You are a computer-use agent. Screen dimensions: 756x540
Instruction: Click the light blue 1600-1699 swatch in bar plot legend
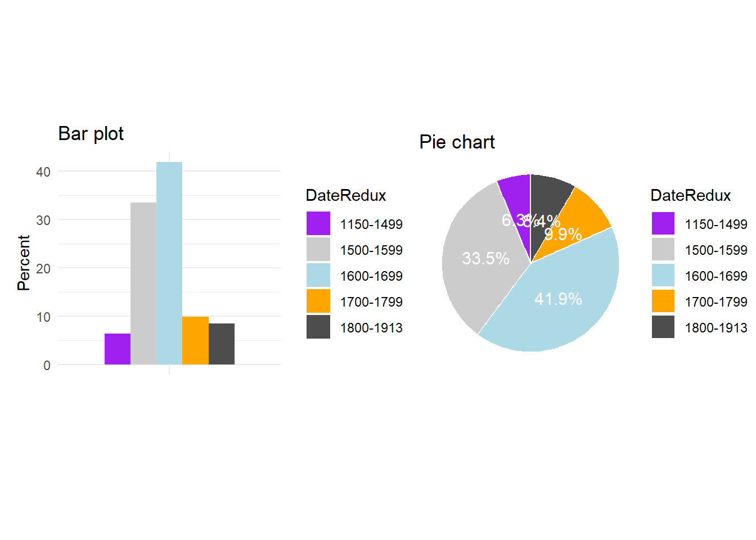click(318, 275)
